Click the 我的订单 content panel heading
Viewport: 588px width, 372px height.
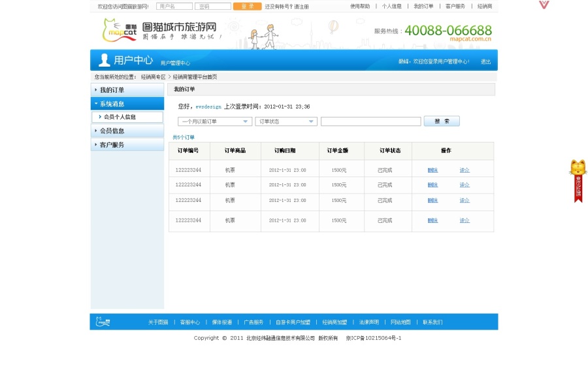click(184, 90)
